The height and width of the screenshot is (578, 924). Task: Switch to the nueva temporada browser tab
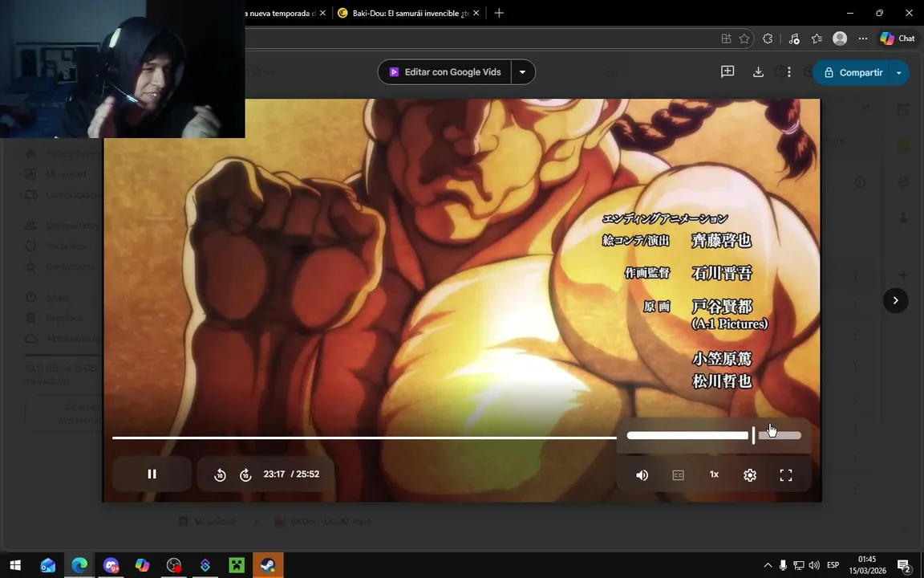(x=280, y=13)
